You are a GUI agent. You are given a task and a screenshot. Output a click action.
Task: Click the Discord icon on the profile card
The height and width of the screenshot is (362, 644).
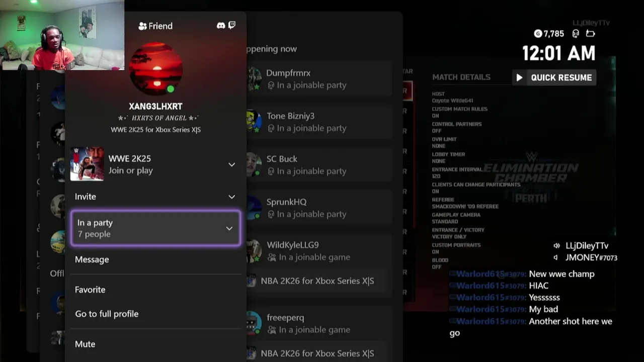(x=221, y=25)
